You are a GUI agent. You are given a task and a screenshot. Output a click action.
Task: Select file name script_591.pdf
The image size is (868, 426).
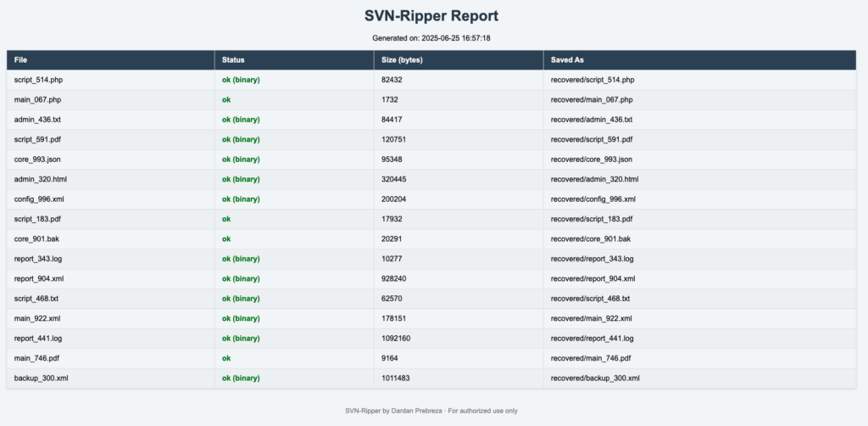click(37, 140)
